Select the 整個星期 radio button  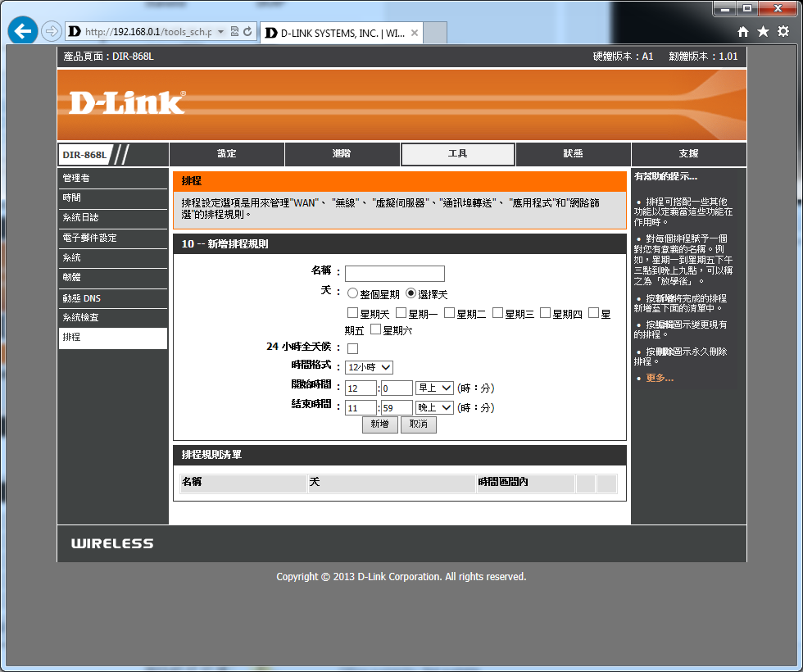[x=352, y=293]
